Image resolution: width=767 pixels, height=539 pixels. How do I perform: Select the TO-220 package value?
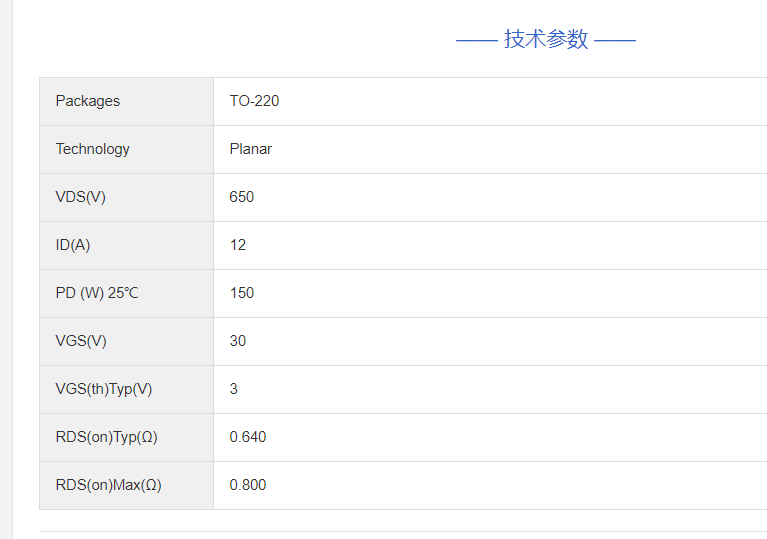point(254,101)
